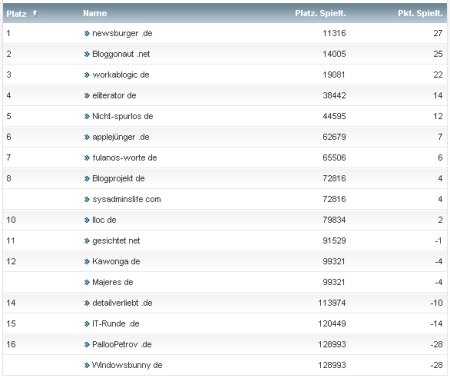Click the arrow icon beside Nicht-spurlos de
The width and height of the screenshot is (450, 378).
(87, 116)
